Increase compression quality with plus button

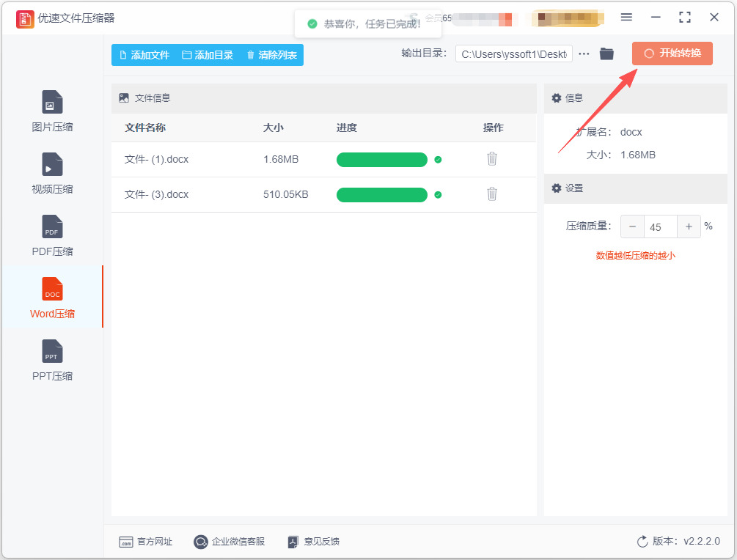pos(689,226)
